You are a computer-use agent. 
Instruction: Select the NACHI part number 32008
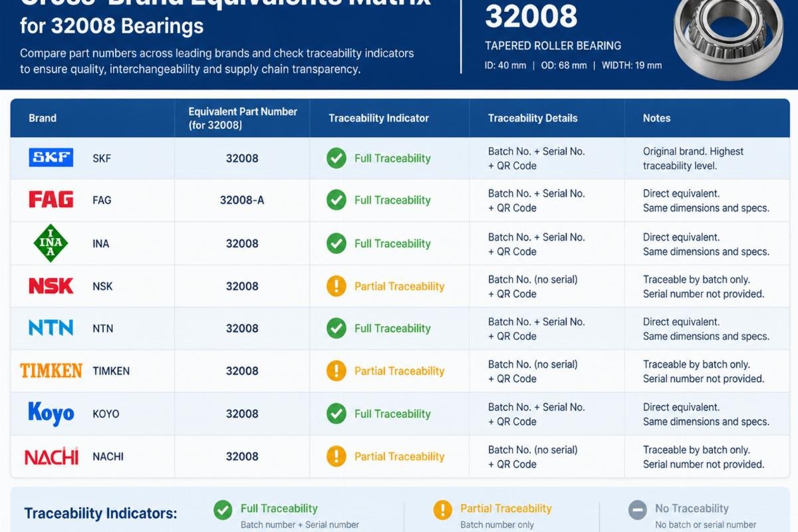pyautogui.click(x=242, y=456)
